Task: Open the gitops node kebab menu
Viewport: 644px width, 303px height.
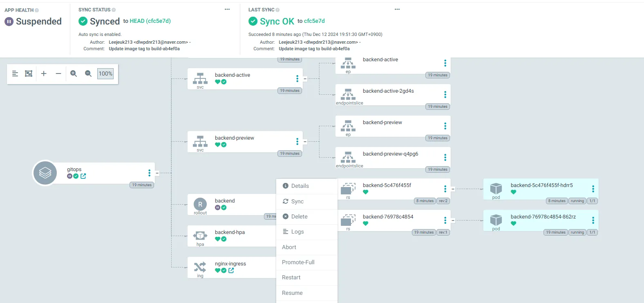Action: pos(150,173)
